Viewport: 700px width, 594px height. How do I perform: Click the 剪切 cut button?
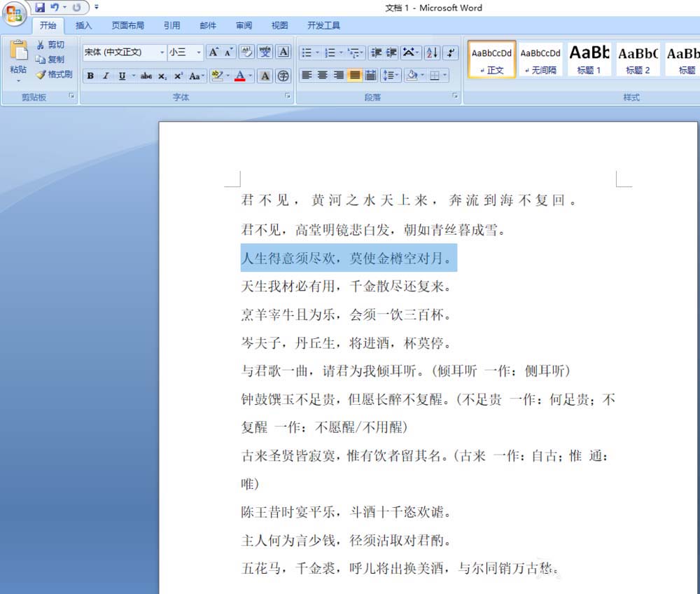click(50, 45)
